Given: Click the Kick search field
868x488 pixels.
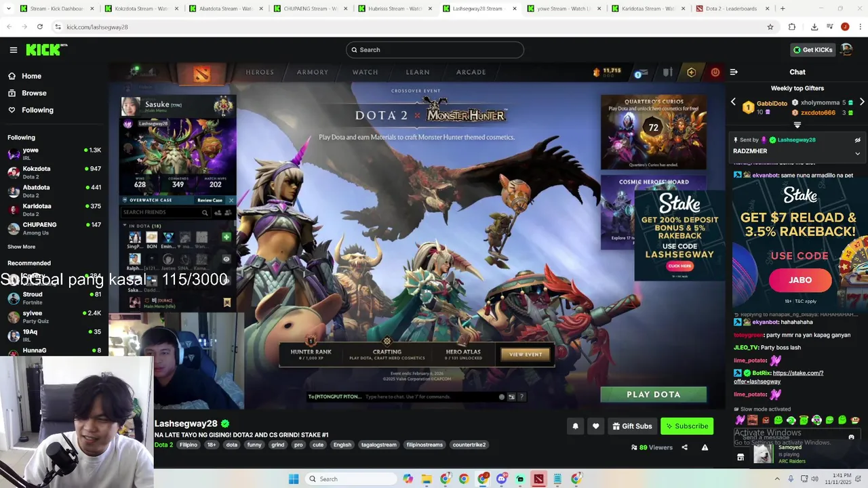Looking at the screenshot, I should tap(435, 49).
